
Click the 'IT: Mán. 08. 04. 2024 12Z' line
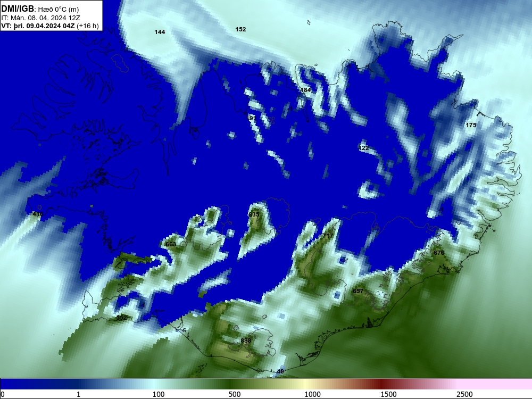[x=41, y=18]
